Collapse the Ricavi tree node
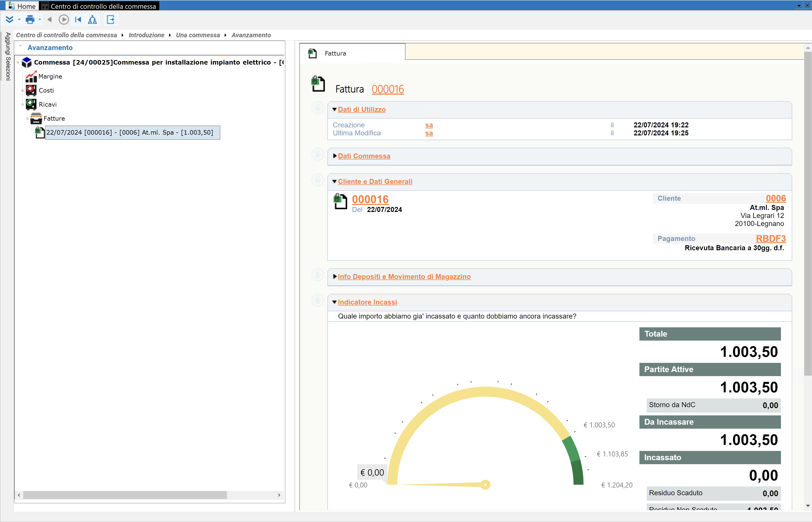Viewport: 812px width, 522px height. coord(23,104)
